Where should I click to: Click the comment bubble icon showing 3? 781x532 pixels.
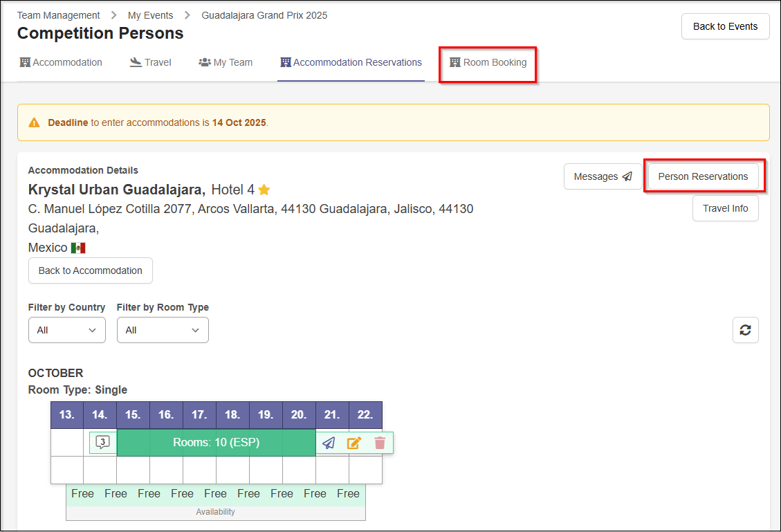pos(102,443)
